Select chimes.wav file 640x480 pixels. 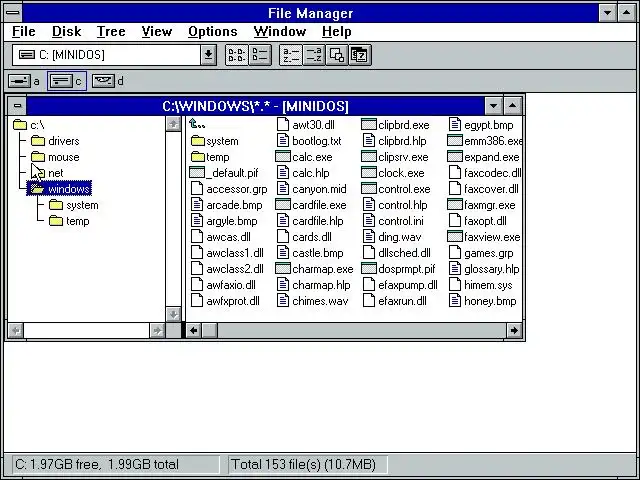(313, 301)
